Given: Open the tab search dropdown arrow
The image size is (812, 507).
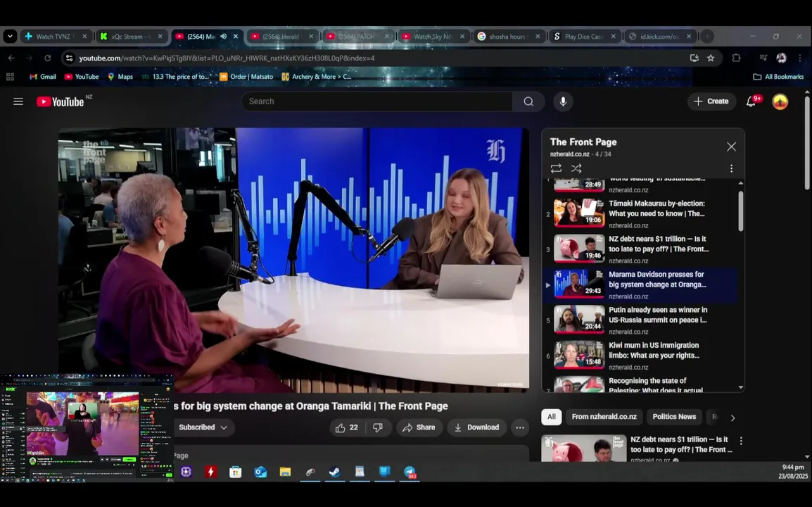Looking at the screenshot, I should coord(10,37).
